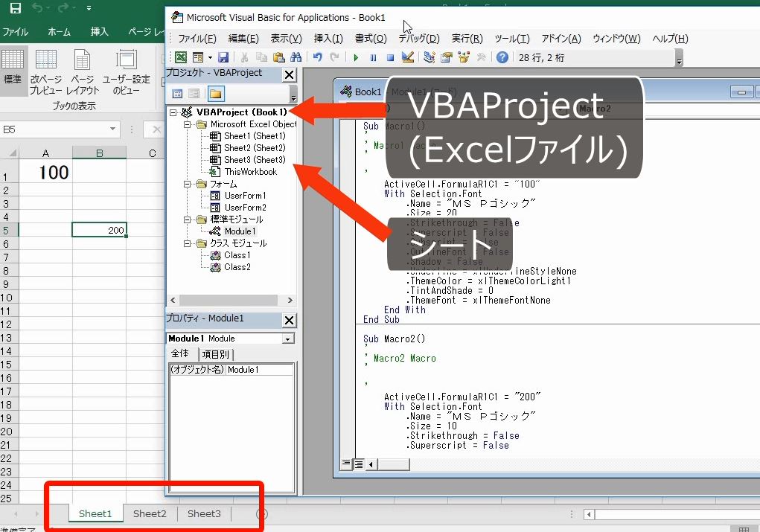
Task: Click the View Code icon in Project panel
Action: point(177,94)
